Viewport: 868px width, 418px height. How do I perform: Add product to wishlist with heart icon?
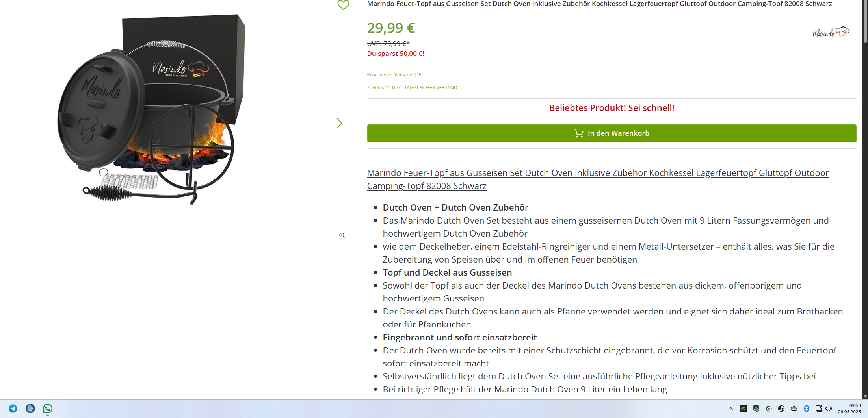(343, 5)
